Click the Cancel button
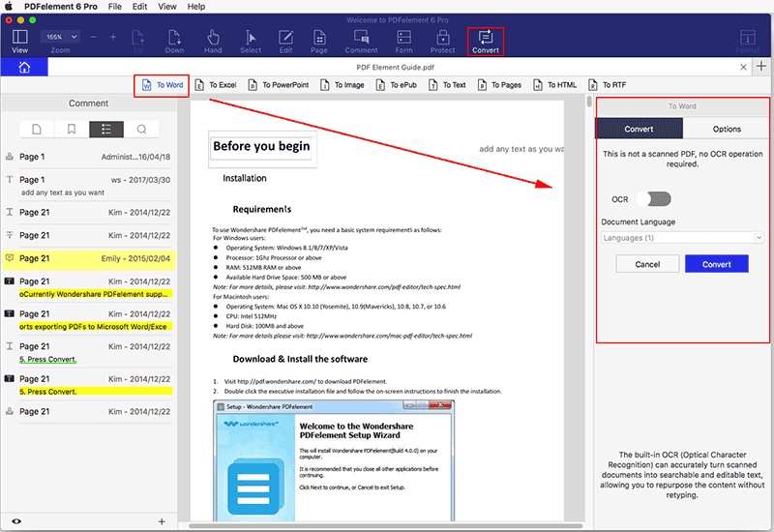 pyautogui.click(x=647, y=264)
